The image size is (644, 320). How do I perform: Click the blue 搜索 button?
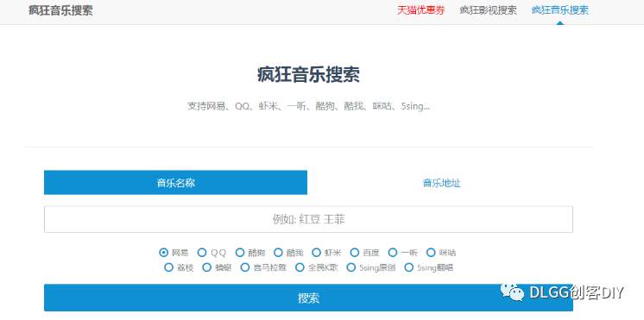coord(308,298)
